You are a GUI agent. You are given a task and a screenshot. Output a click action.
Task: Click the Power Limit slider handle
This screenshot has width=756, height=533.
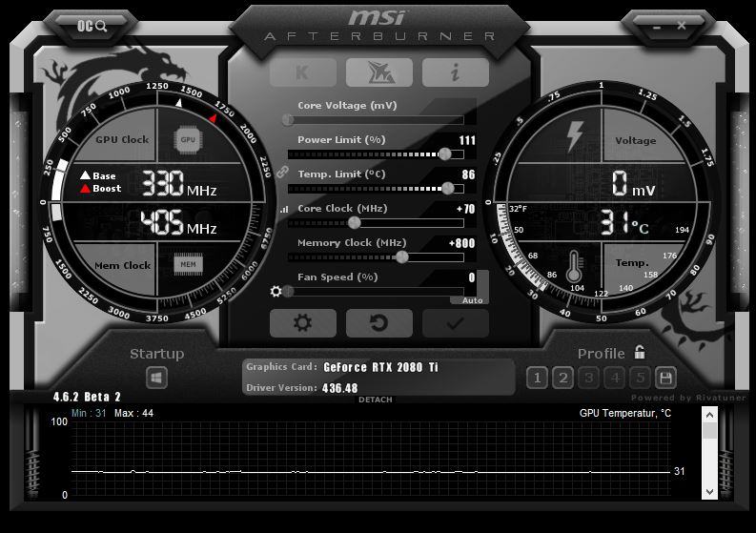[445, 154]
